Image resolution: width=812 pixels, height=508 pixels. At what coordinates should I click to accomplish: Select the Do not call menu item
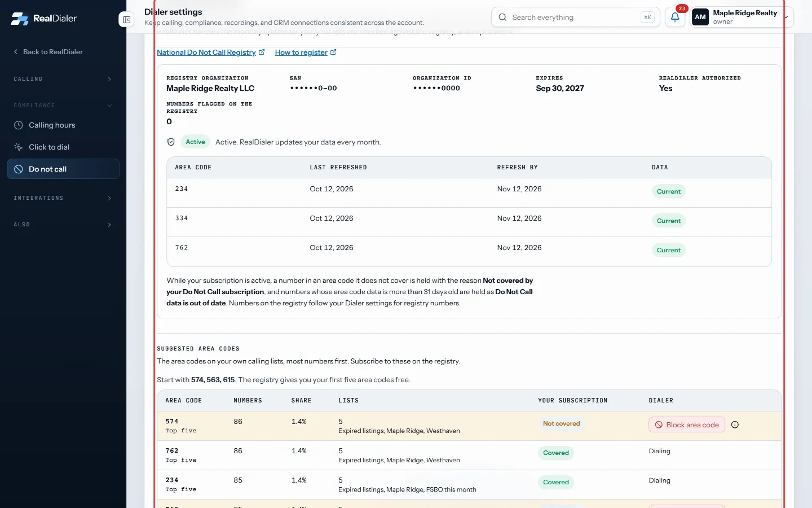(x=63, y=169)
